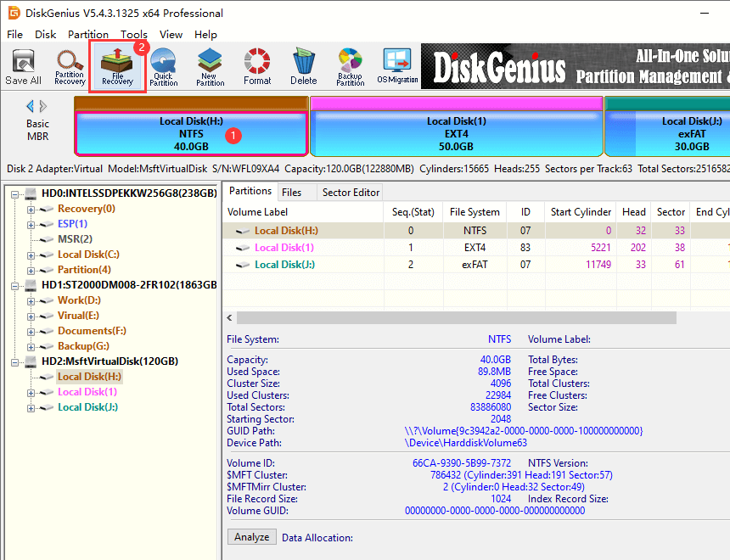Viewport: 730px width, 560px height.
Task: Expand the Recovery(0) tree node
Action: (31, 209)
